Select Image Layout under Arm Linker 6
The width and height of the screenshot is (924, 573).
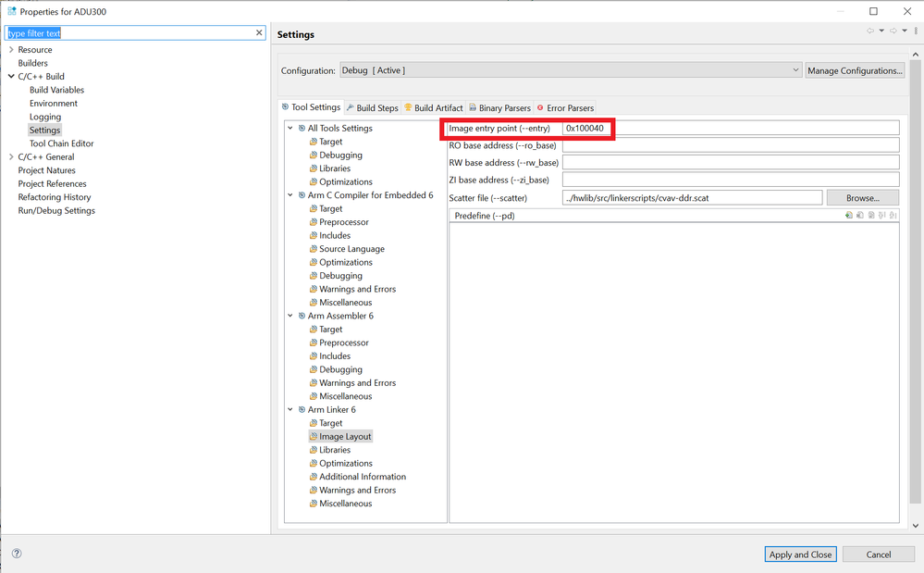pyautogui.click(x=345, y=436)
